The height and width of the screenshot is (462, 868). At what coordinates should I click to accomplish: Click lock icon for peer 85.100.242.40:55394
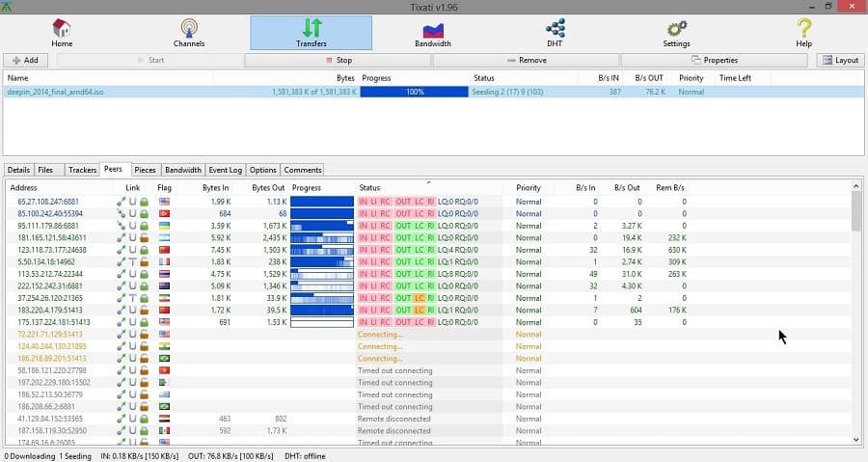click(x=144, y=214)
